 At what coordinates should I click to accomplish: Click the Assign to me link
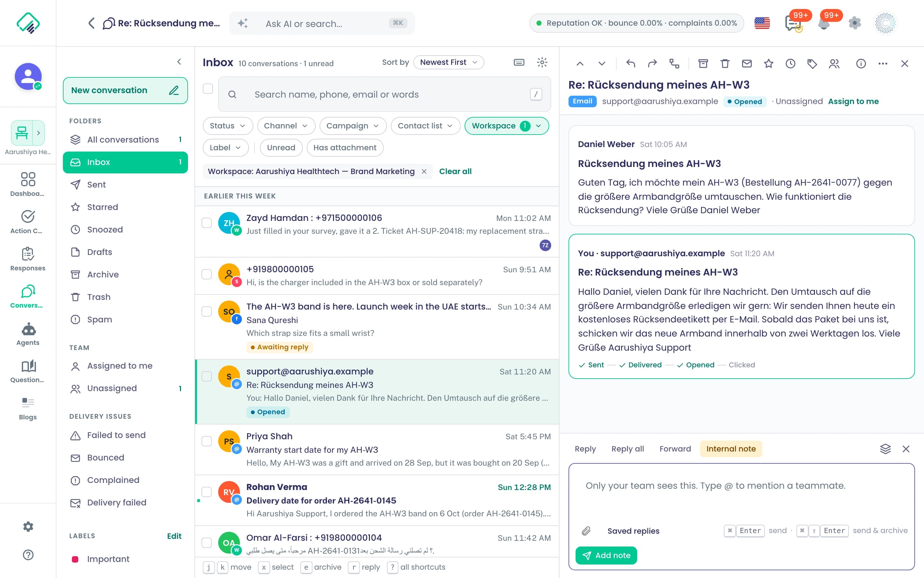tap(853, 101)
